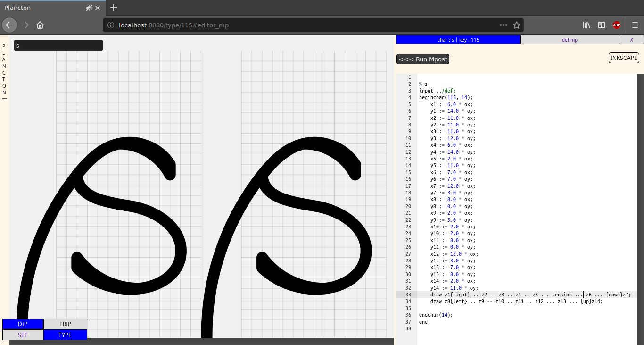Select the SET mode button
This screenshot has height=345, width=644.
[23, 335]
